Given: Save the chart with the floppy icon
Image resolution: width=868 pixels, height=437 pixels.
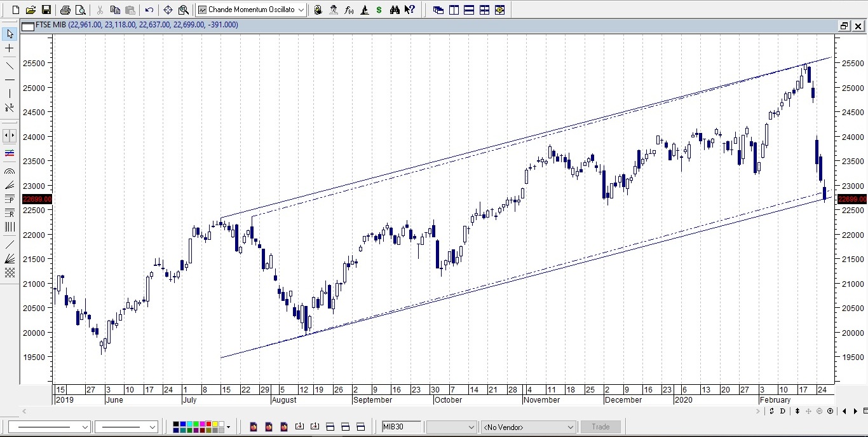Looking at the screenshot, I should click(46, 10).
